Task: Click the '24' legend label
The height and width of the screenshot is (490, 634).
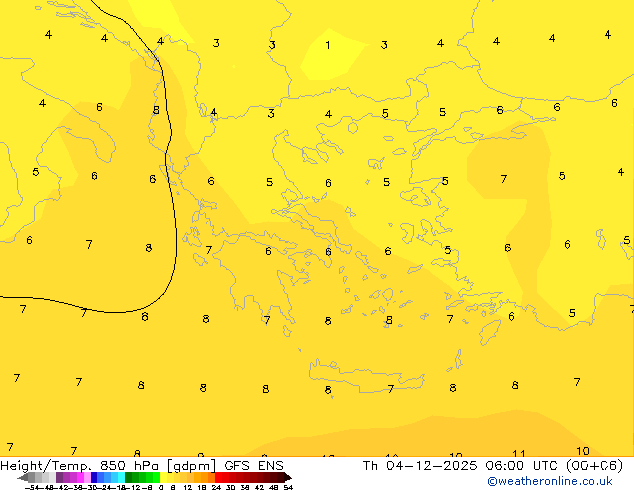Action: point(216,487)
